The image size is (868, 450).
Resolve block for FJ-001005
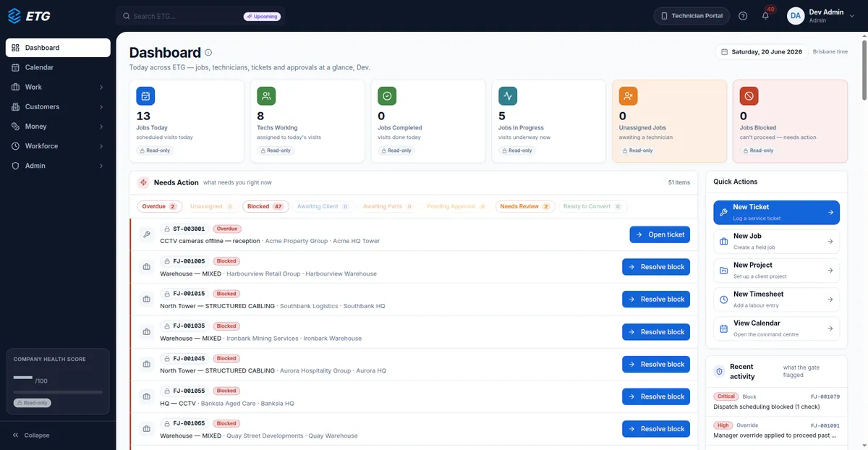tap(656, 267)
